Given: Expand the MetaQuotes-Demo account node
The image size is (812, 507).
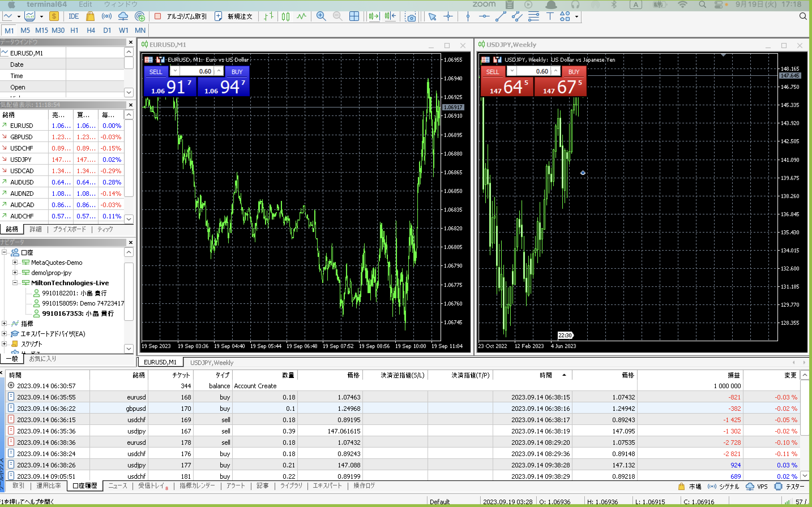Looking at the screenshot, I should coord(15,263).
